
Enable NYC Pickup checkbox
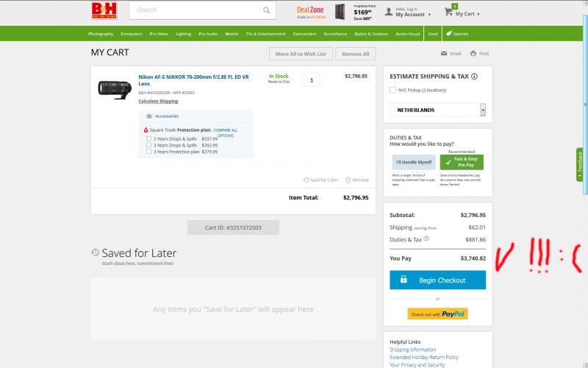[392, 90]
